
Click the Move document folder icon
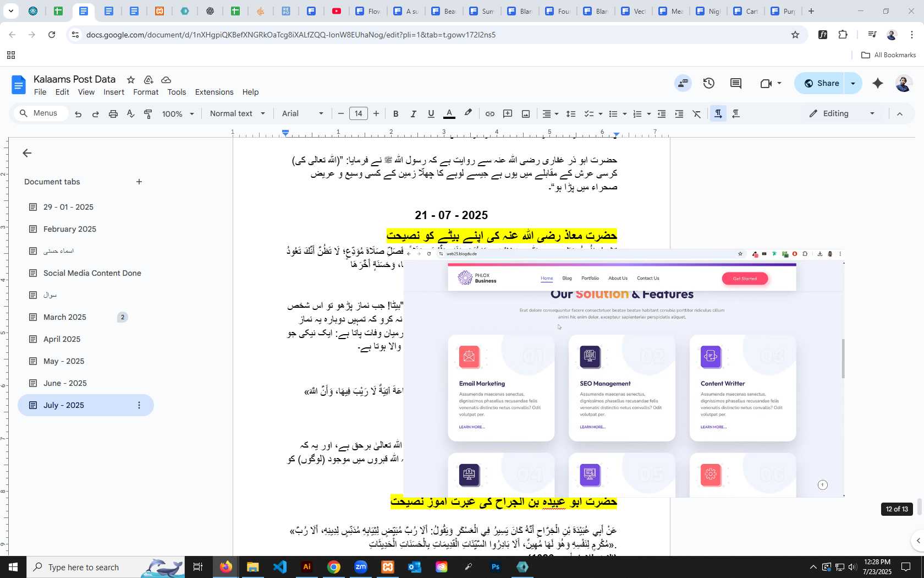(148, 80)
